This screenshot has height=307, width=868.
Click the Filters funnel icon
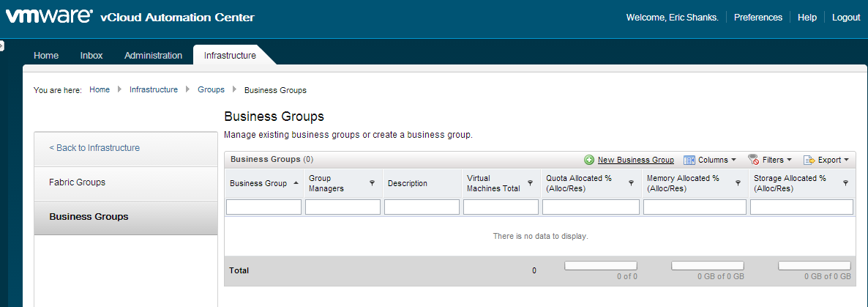point(753,160)
